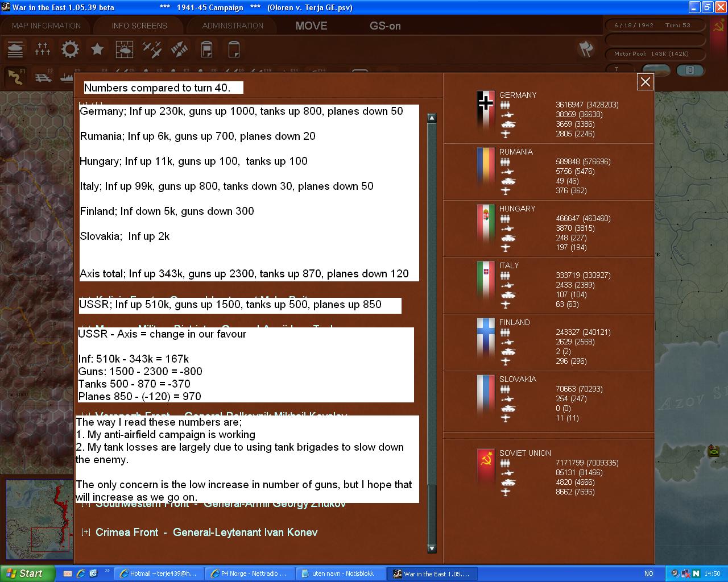The height and width of the screenshot is (582, 728).
Task: Click the GS-on indicator
Action: [385, 26]
